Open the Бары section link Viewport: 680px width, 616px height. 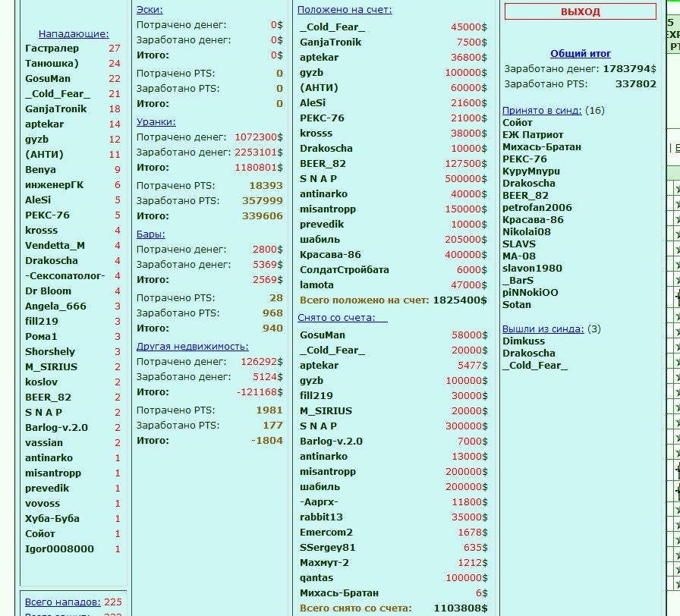click(x=151, y=234)
